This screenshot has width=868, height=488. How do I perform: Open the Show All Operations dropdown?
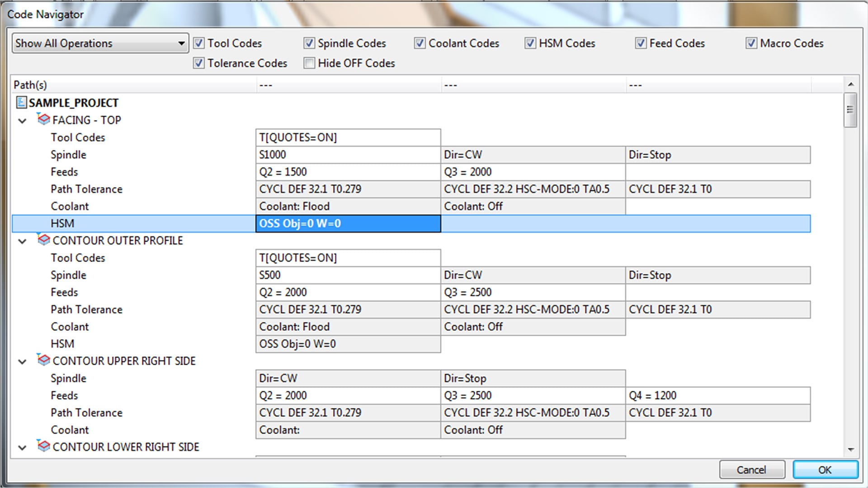[100, 43]
